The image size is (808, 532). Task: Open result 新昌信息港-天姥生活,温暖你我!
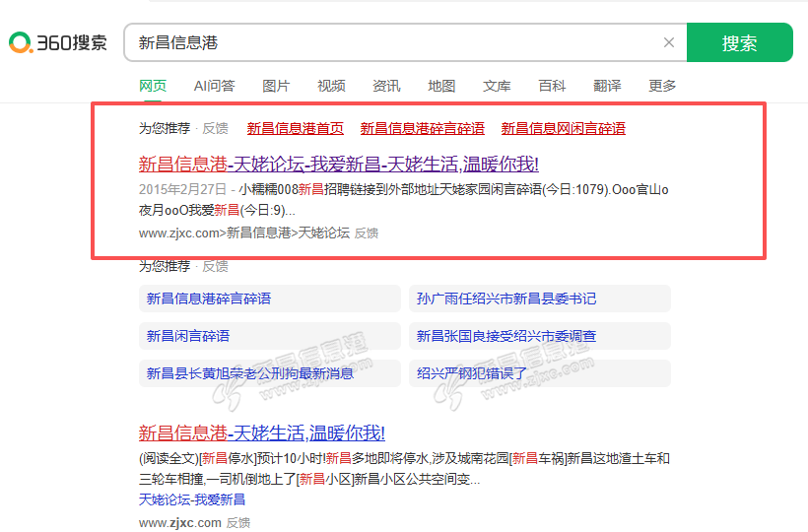click(x=262, y=433)
